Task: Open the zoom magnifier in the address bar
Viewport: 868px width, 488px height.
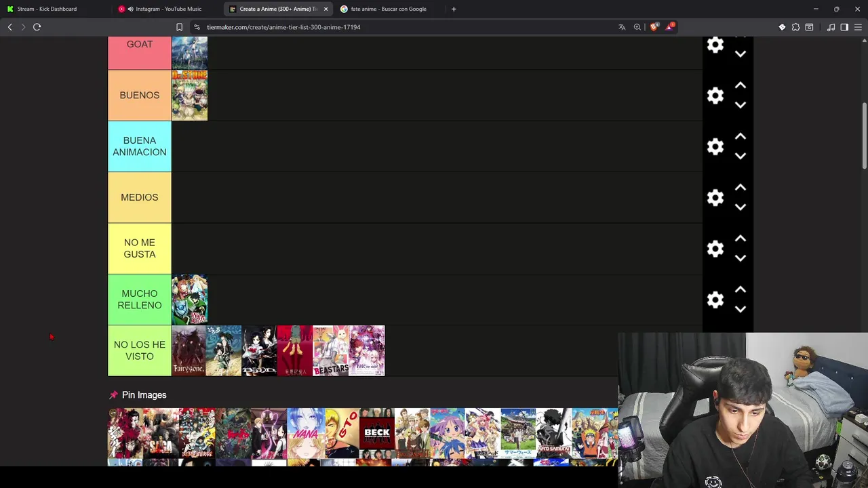Action: tap(637, 27)
